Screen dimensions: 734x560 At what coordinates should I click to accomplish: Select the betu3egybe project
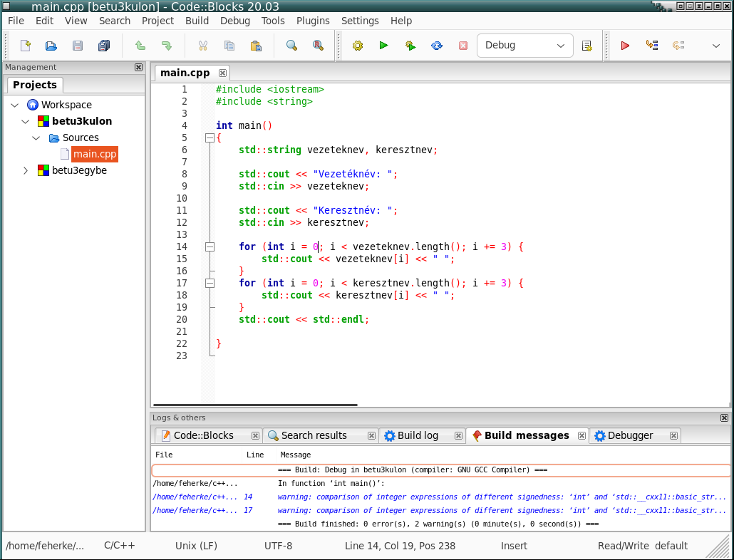coord(79,170)
